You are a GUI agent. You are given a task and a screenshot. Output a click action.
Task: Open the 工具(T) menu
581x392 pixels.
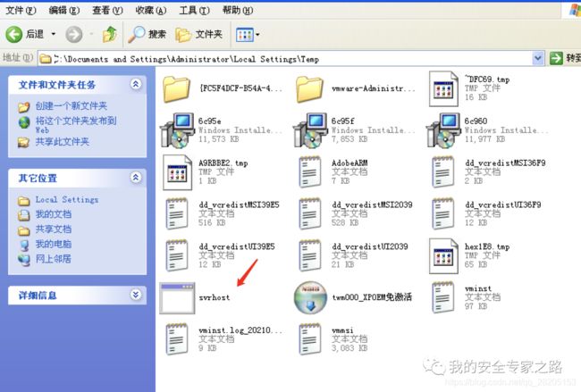(x=194, y=10)
